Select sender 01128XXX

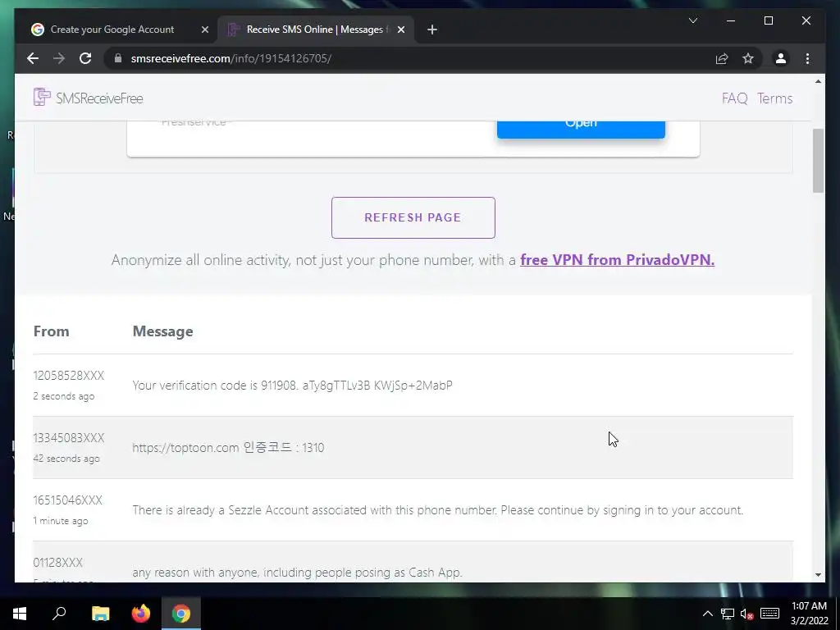pyautogui.click(x=58, y=563)
